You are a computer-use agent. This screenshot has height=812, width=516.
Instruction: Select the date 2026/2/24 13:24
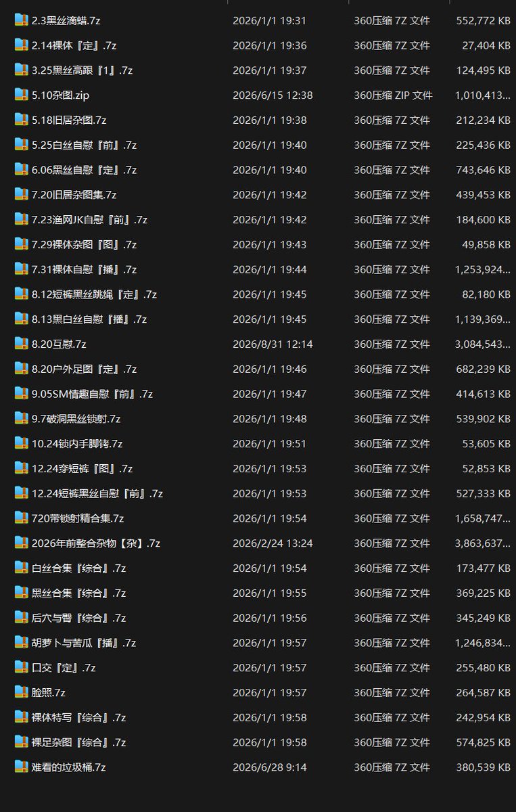(273, 543)
